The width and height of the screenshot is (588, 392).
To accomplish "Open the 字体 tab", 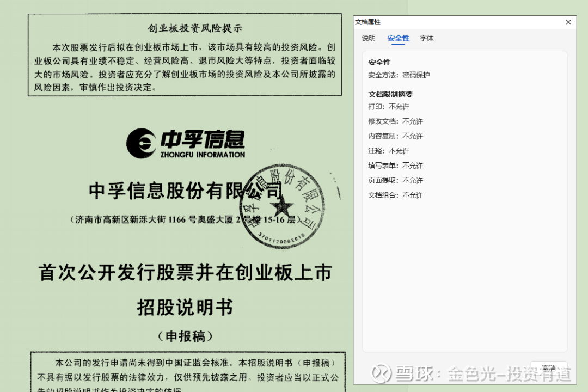I will (x=427, y=38).
